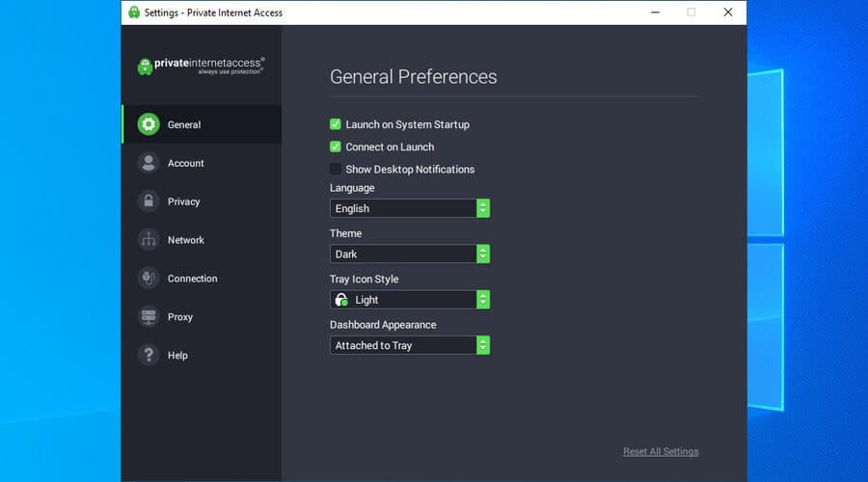Open the Language dropdown set to English
Screen dimensions: 868x482
[x=410, y=208]
